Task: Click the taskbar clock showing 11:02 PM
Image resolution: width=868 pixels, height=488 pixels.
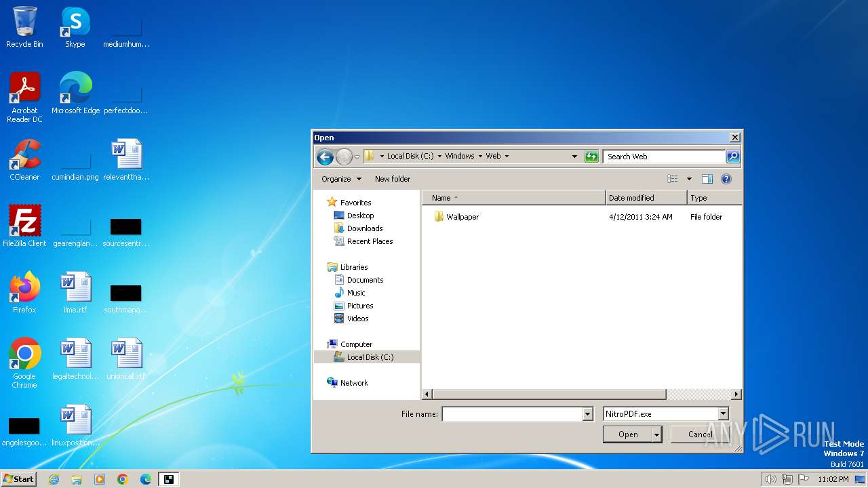Action: tap(833, 479)
